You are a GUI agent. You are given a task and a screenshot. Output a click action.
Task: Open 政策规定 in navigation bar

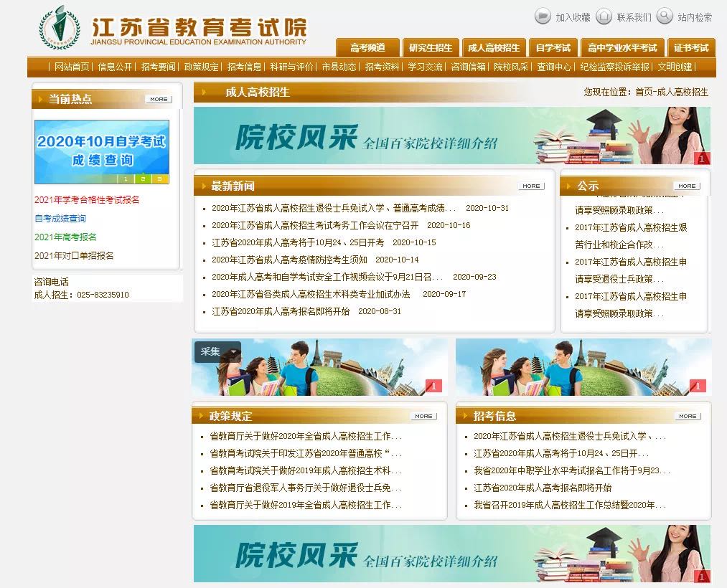coord(201,67)
